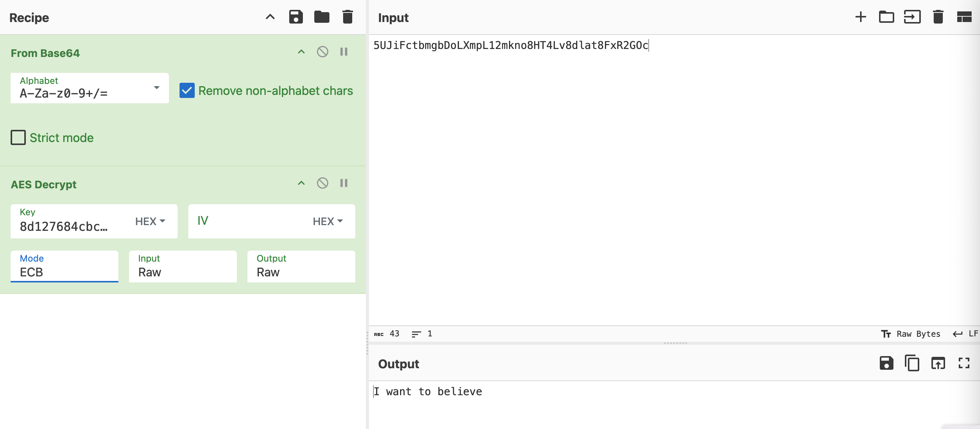Copy output to clipboard

pyautogui.click(x=912, y=363)
